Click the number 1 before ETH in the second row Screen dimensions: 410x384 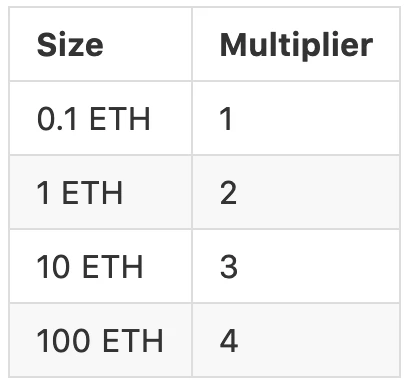click(x=43, y=193)
